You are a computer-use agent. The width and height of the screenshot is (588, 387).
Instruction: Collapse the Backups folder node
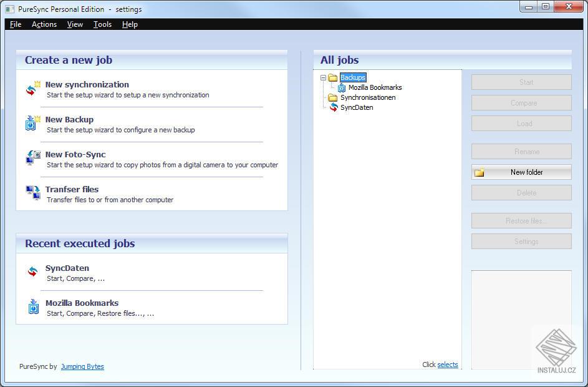pos(323,77)
